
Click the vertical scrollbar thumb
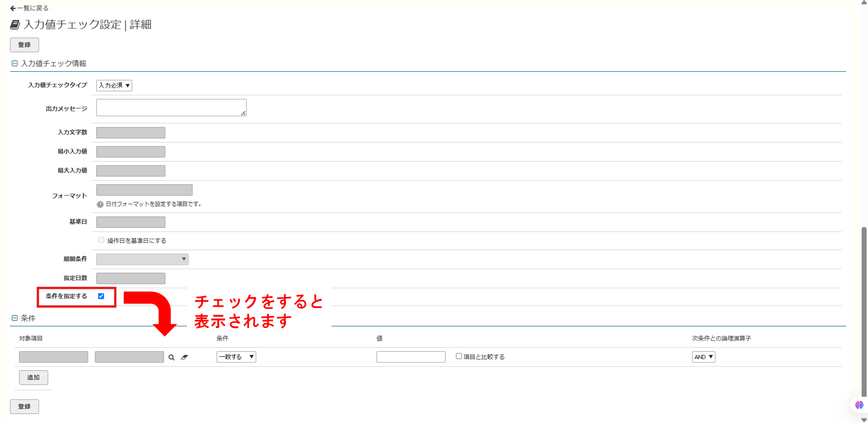click(864, 312)
